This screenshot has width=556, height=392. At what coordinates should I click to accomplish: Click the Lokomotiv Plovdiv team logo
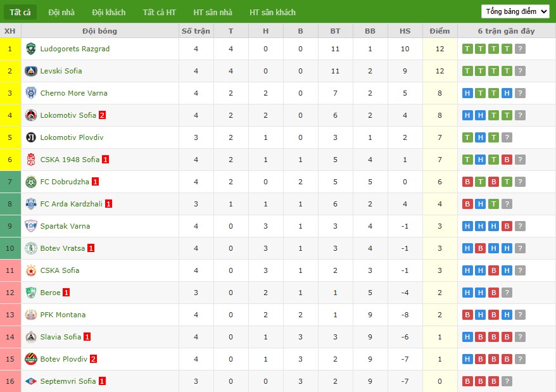(30, 137)
